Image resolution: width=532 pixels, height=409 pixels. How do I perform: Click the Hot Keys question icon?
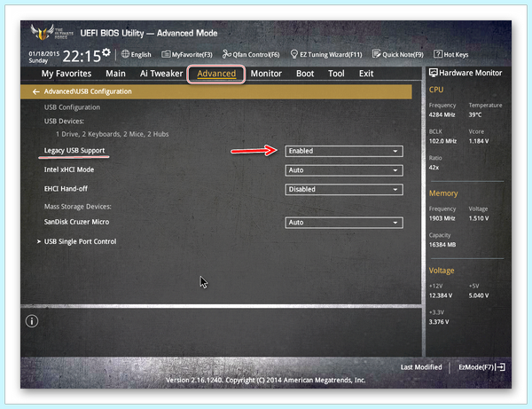click(x=438, y=54)
